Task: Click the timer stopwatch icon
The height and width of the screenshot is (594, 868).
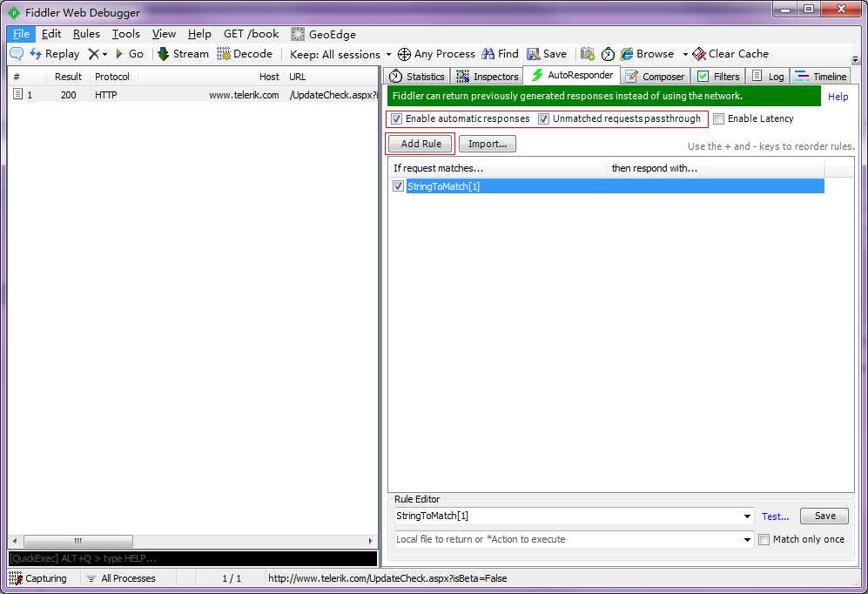Action: click(x=608, y=54)
